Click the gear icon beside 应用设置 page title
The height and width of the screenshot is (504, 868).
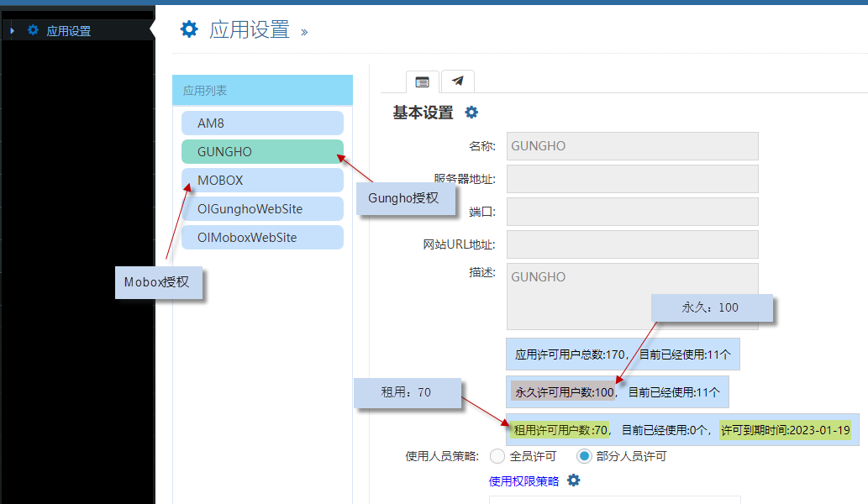(189, 29)
